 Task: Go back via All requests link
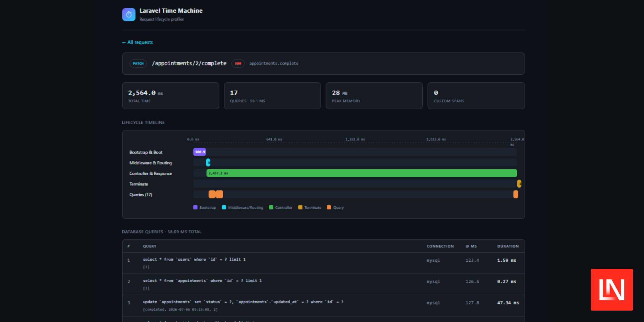pos(137,42)
